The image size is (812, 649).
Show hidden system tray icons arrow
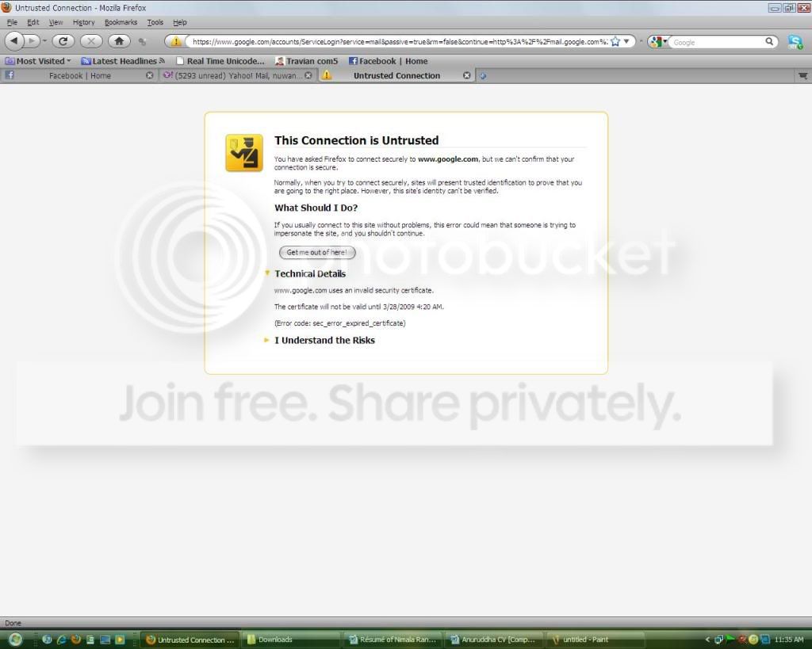707,639
